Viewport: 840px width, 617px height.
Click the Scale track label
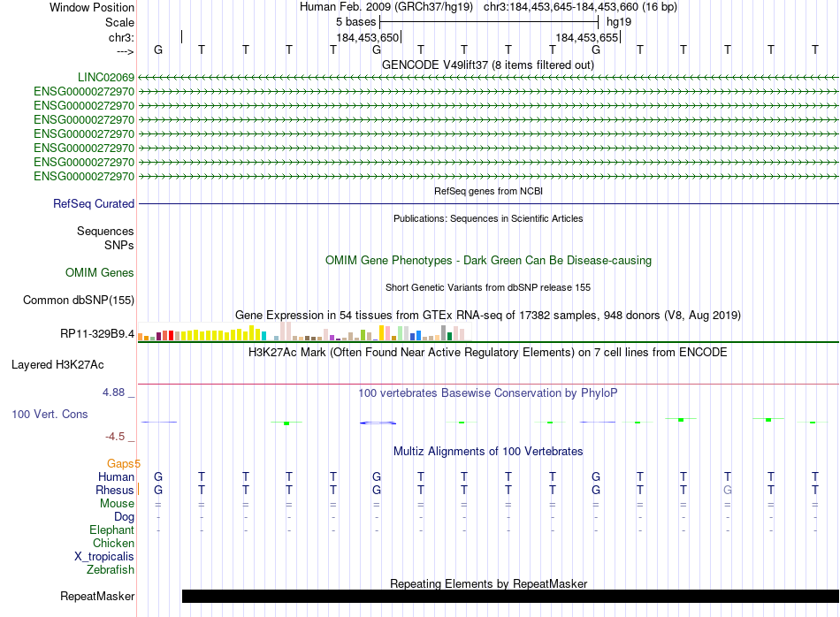click(x=120, y=22)
